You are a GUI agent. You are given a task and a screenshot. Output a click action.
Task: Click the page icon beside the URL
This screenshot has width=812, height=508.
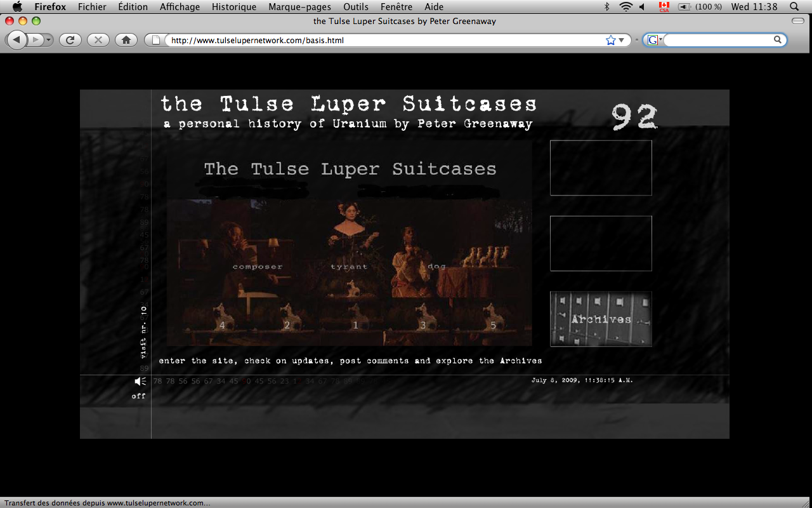(x=156, y=40)
